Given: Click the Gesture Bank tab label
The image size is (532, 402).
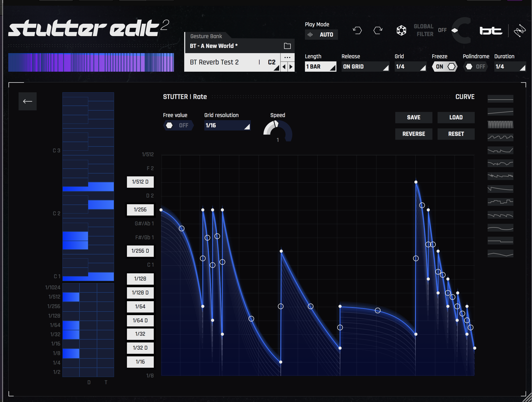Looking at the screenshot, I should [x=206, y=36].
